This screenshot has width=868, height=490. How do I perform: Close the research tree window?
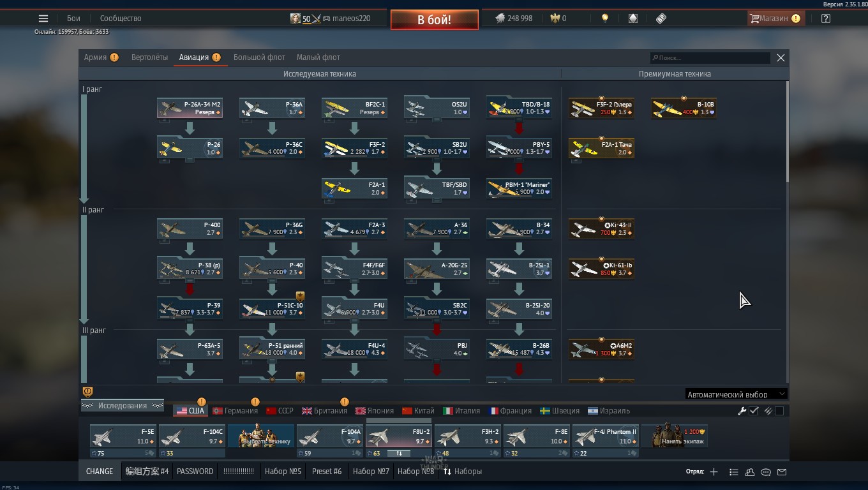point(781,58)
